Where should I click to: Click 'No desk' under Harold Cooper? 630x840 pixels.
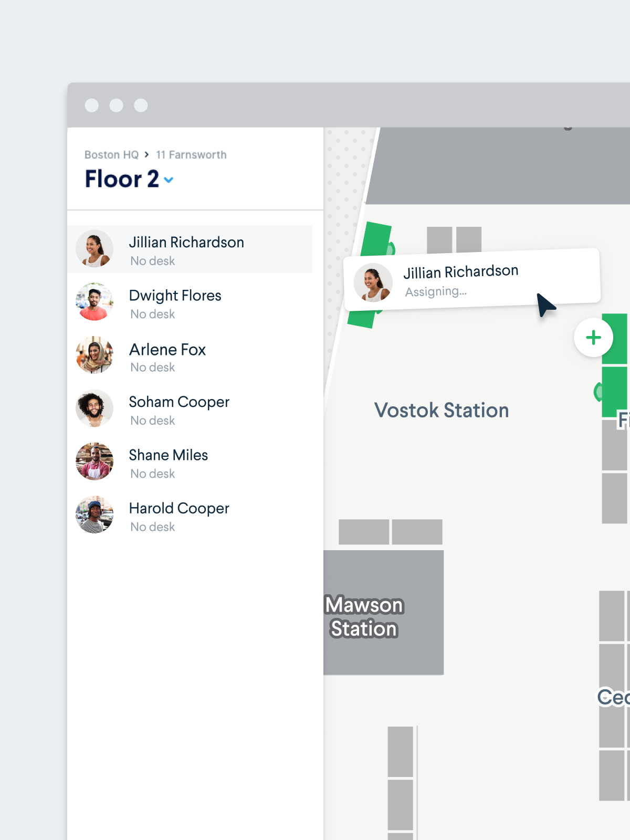(153, 527)
